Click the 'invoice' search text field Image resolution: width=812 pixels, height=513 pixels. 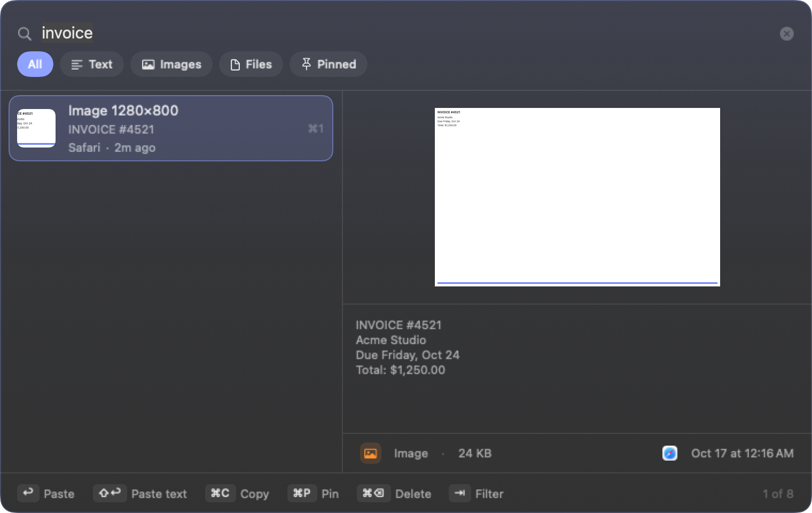406,33
